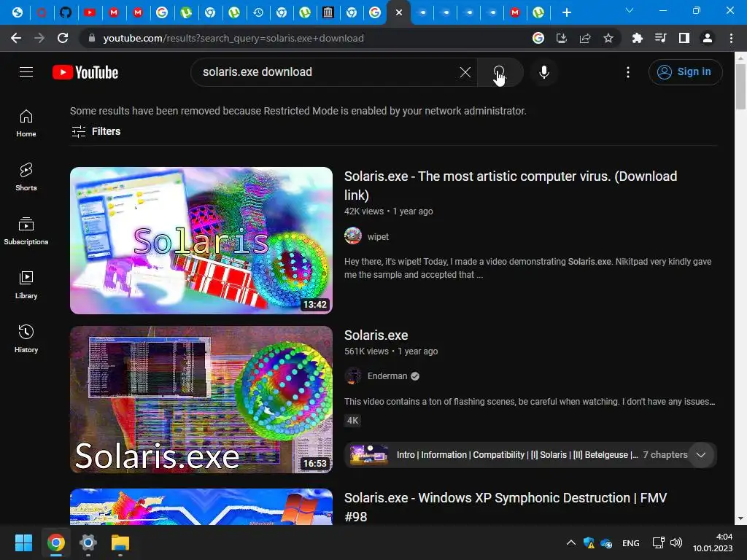Visit the Enderman channel name
The height and width of the screenshot is (560, 747).
[x=387, y=376]
